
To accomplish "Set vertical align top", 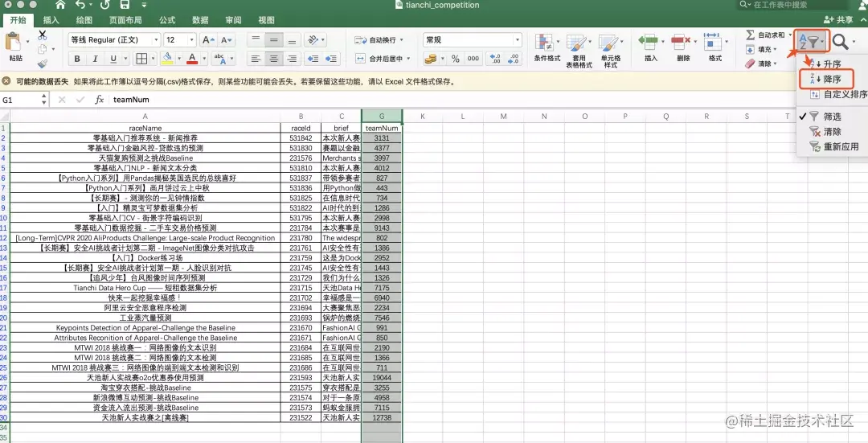I will (256, 40).
